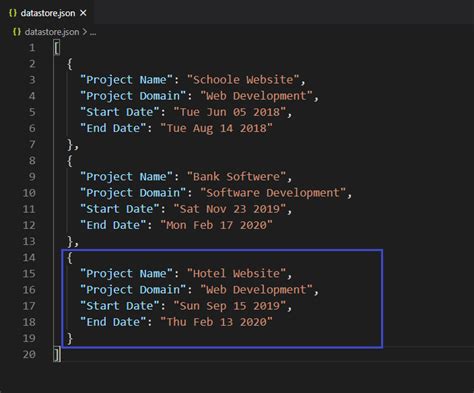Close the datastore.json tab
474x393 pixels.
click(83, 13)
